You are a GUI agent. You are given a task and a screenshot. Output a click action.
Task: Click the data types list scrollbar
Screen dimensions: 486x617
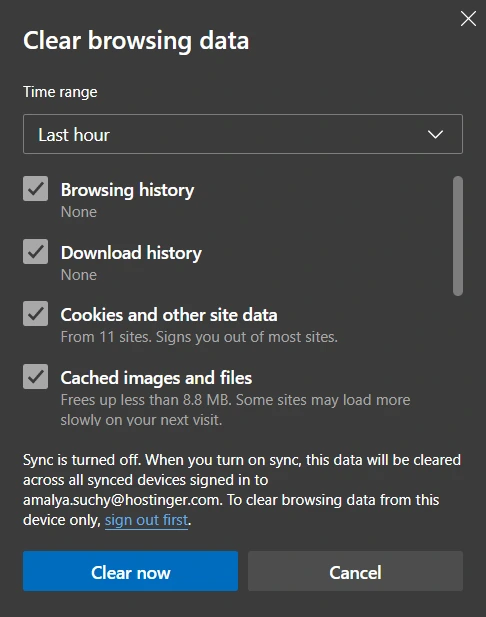[x=458, y=236]
